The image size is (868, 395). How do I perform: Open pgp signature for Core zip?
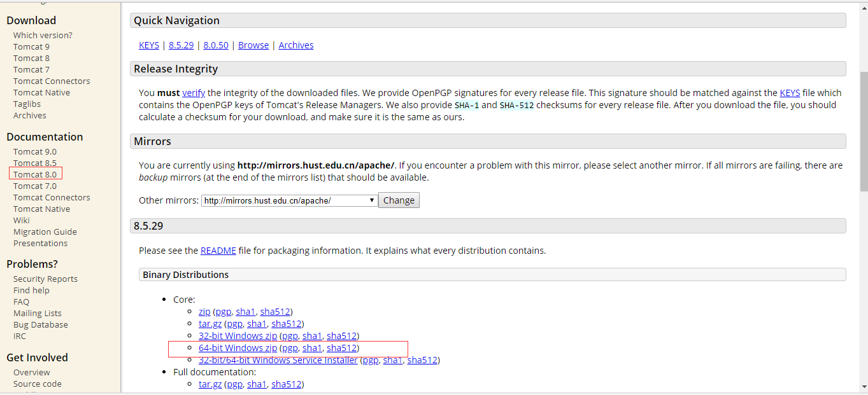[x=224, y=312]
